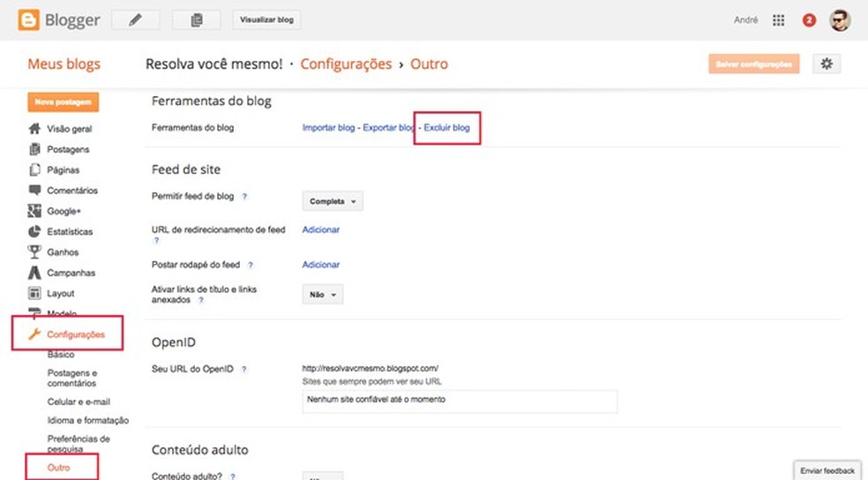Open Celular e e-mail settings

79,402
